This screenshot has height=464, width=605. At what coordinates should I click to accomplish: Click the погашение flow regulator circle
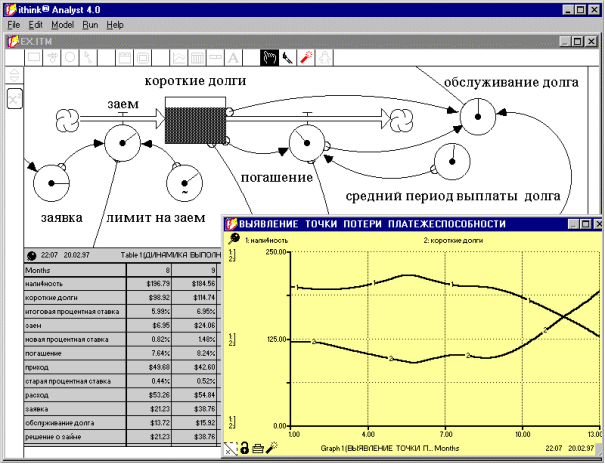click(307, 143)
